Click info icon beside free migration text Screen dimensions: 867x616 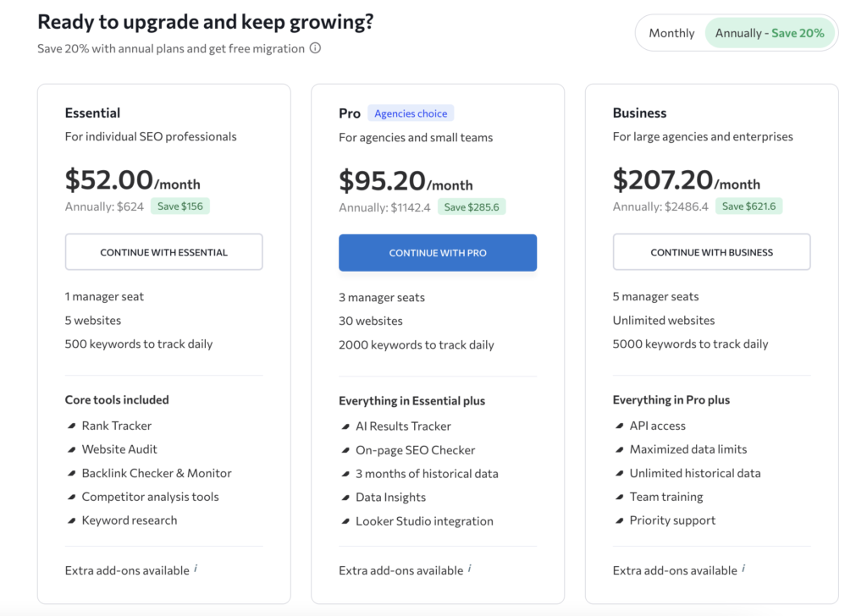(x=315, y=48)
